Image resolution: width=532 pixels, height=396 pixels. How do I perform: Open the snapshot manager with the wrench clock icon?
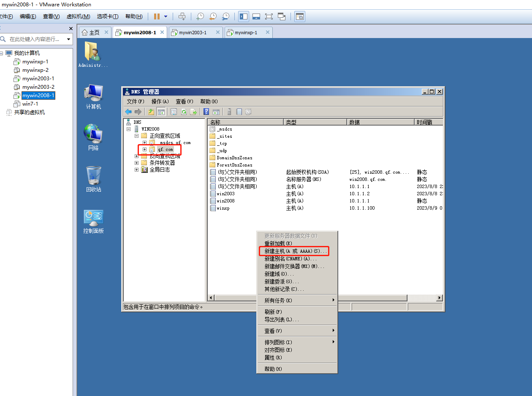pos(225,16)
